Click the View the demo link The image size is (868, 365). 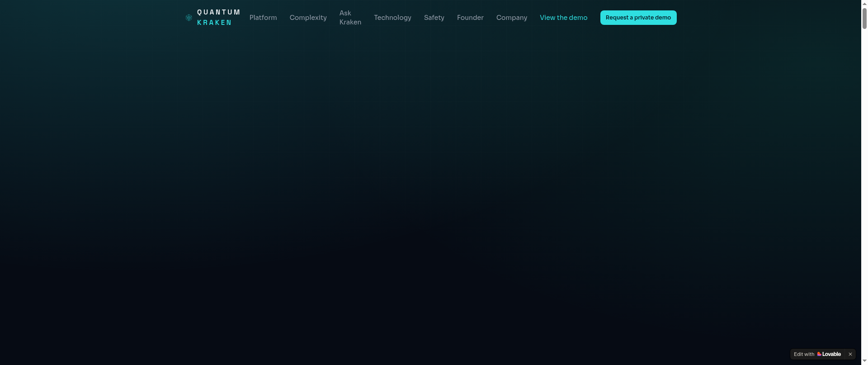point(564,18)
